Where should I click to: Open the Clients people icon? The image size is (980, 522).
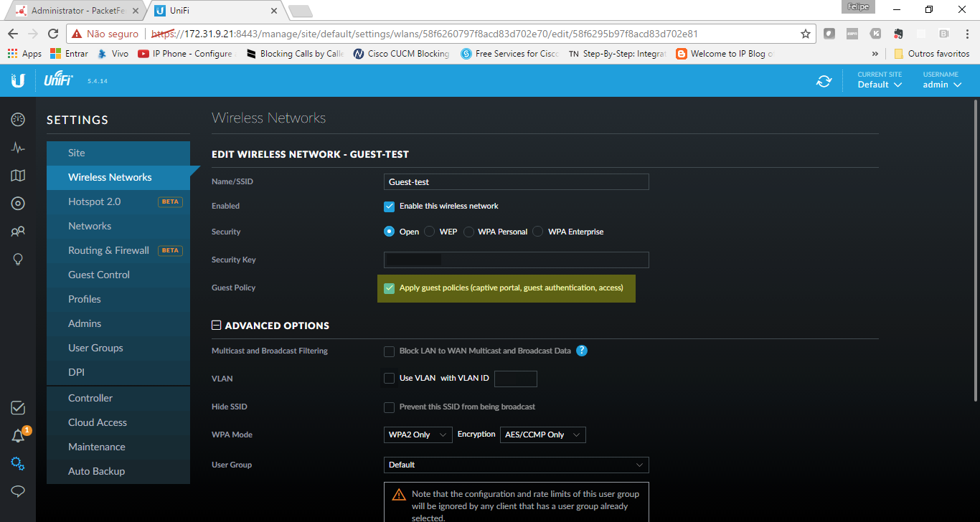click(x=18, y=232)
